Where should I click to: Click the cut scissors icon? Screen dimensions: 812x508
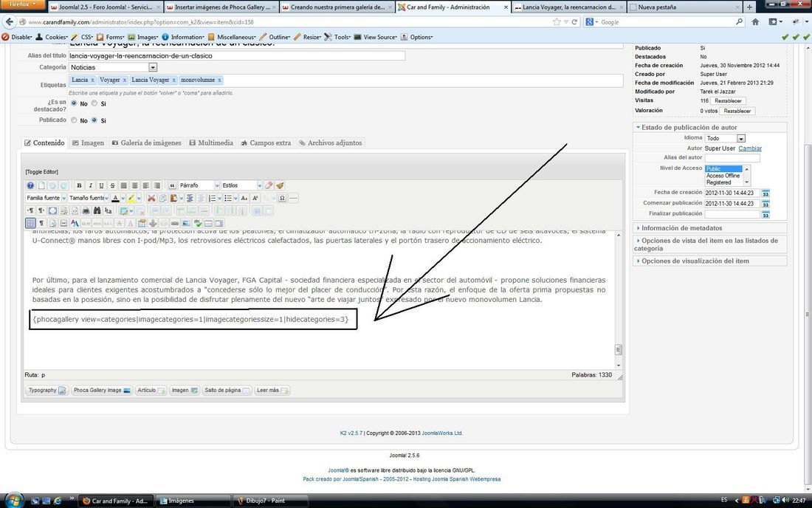click(151, 198)
